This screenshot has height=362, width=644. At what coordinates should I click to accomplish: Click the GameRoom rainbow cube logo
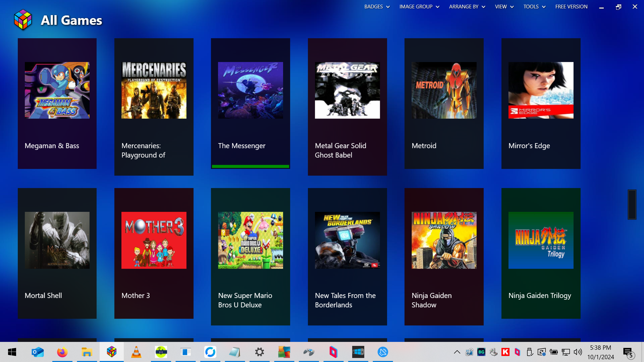pyautogui.click(x=23, y=20)
